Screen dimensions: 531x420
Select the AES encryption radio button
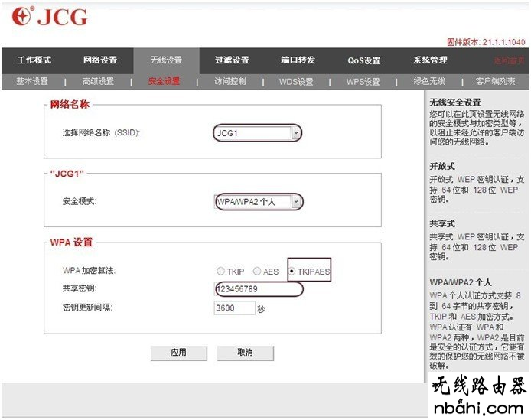[x=257, y=271]
